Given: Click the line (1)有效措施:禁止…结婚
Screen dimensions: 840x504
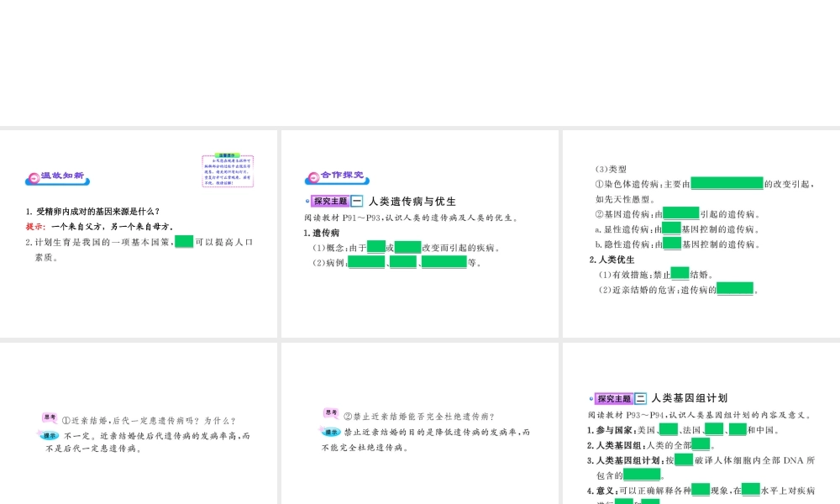Looking at the screenshot, I should coord(656,274).
